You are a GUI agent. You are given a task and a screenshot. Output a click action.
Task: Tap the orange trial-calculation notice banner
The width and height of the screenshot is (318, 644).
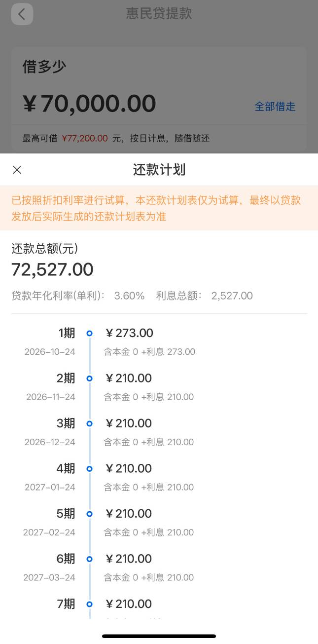159,208
